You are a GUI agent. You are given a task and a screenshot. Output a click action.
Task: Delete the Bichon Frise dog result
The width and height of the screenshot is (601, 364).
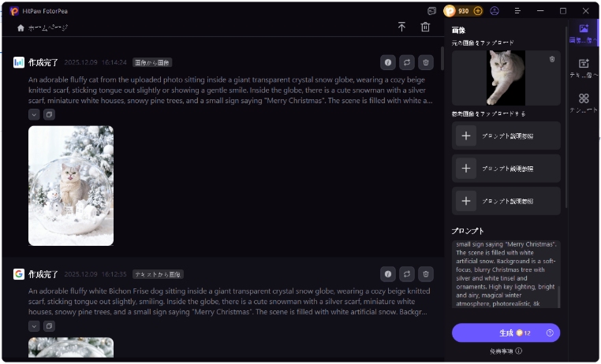(426, 274)
